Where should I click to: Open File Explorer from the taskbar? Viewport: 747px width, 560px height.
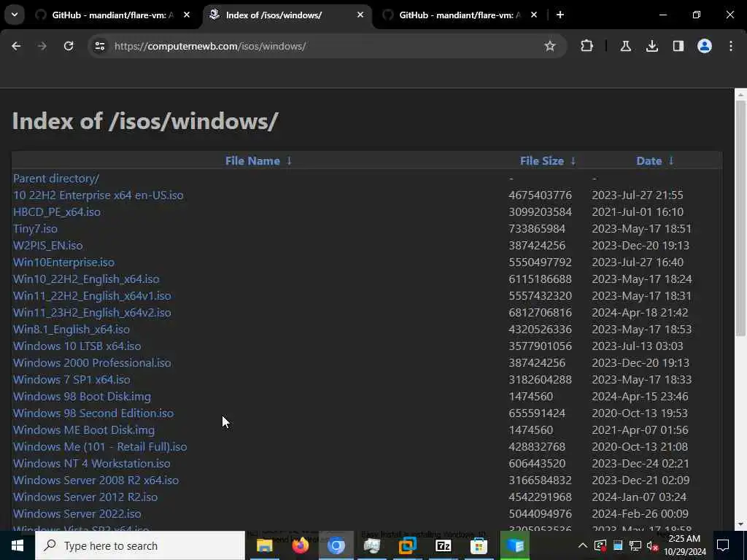[x=264, y=545]
